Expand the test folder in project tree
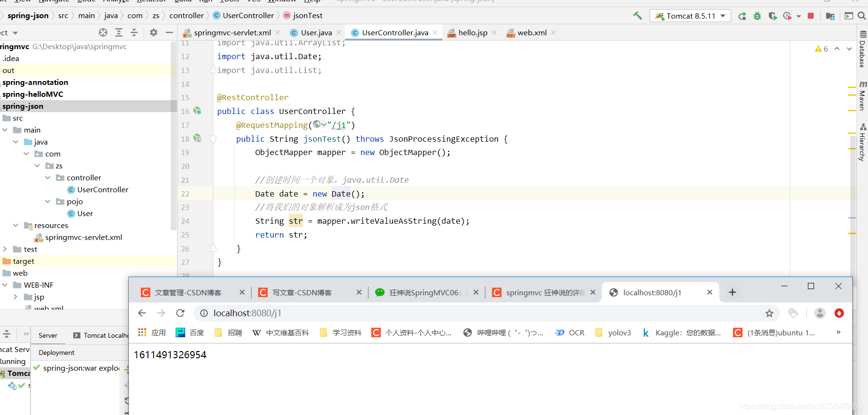868x415 pixels. pyautogui.click(x=5, y=249)
